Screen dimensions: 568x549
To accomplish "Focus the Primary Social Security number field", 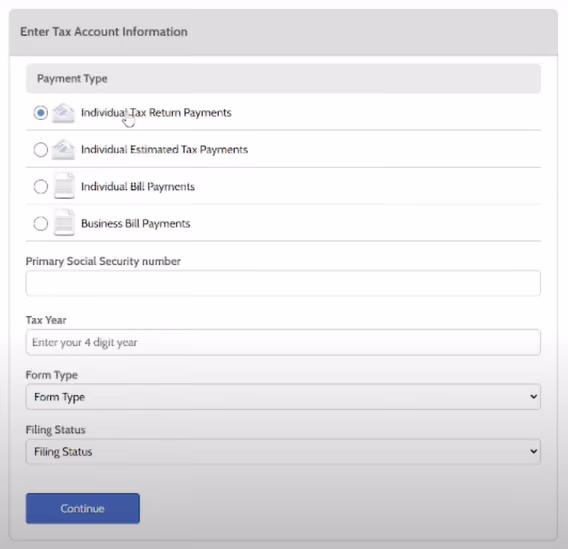I will point(283,283).
